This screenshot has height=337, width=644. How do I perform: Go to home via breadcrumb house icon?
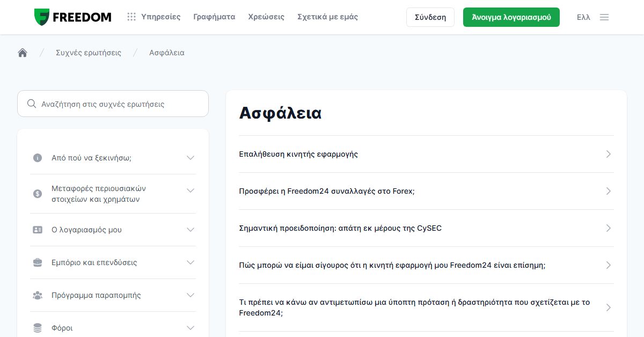tap(23, 53)
